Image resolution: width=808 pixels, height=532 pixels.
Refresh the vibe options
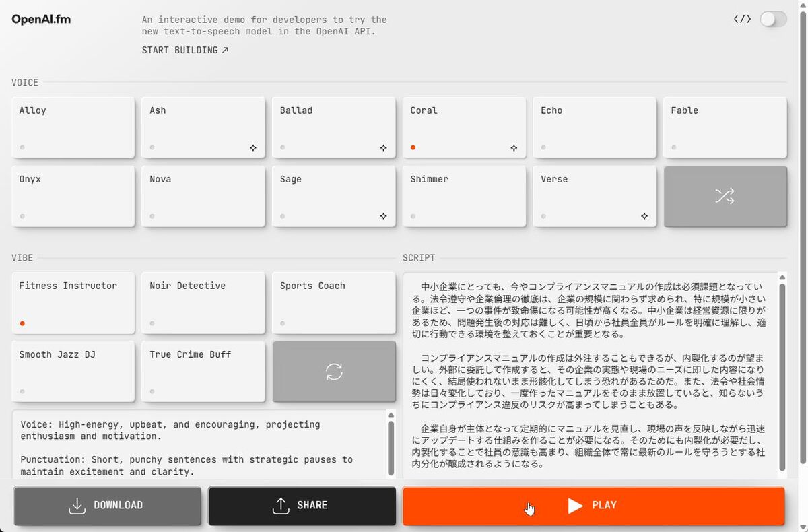click(334, 371)
